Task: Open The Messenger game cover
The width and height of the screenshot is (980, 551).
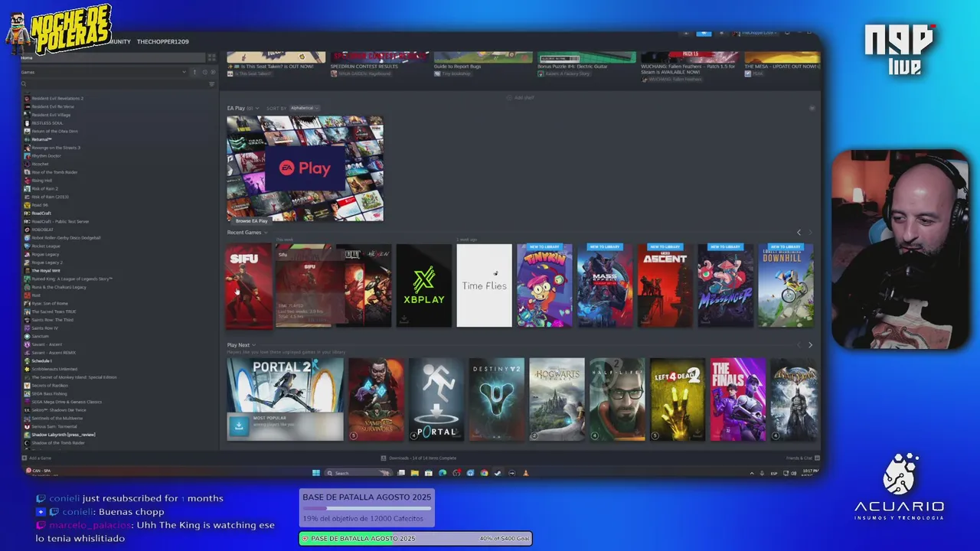Action: pos(725,285)
